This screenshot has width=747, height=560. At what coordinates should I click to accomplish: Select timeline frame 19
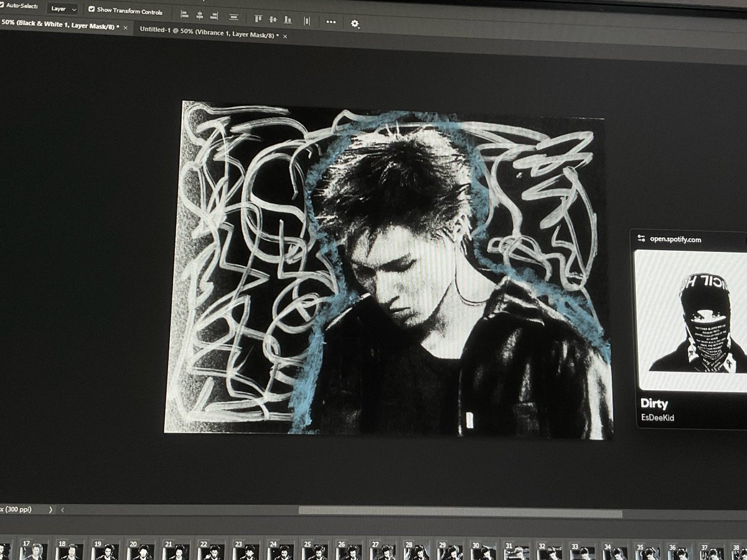click(105, 550)
